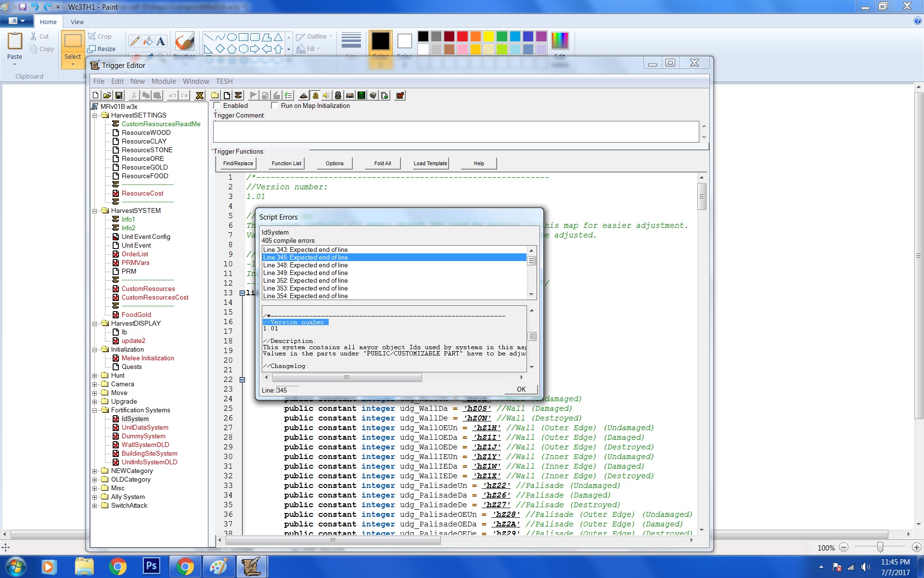Click the New Category folder icon
Viewport: 924px width, 578px height.
click(x=215, y=95)
